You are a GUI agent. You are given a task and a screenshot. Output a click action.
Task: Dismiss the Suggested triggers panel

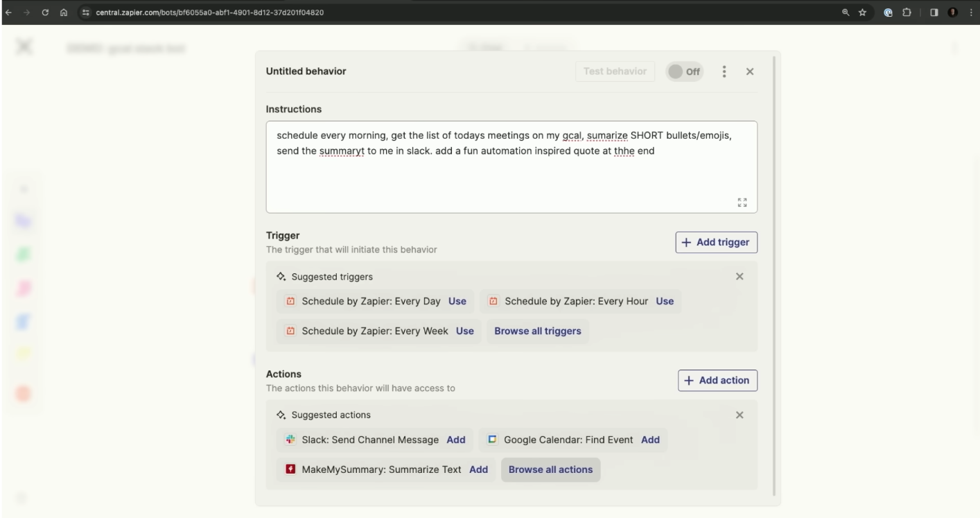click(740, 277)
